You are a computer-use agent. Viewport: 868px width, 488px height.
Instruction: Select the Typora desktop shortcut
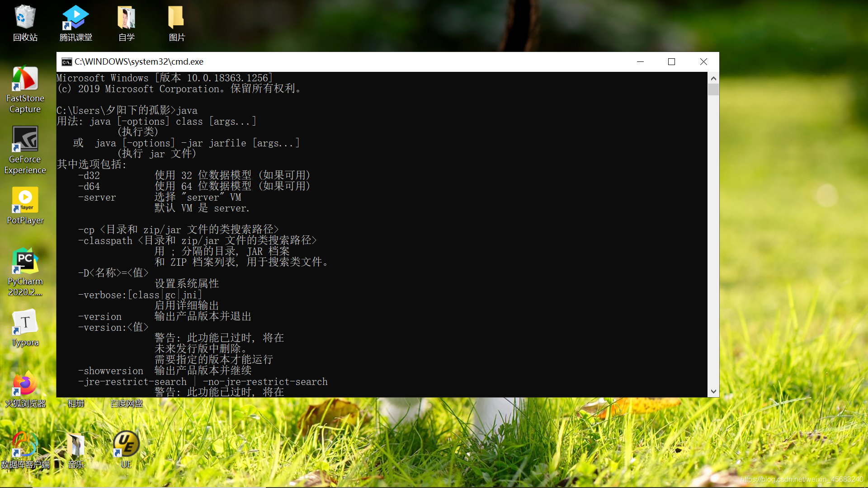[x=25, y=323]
